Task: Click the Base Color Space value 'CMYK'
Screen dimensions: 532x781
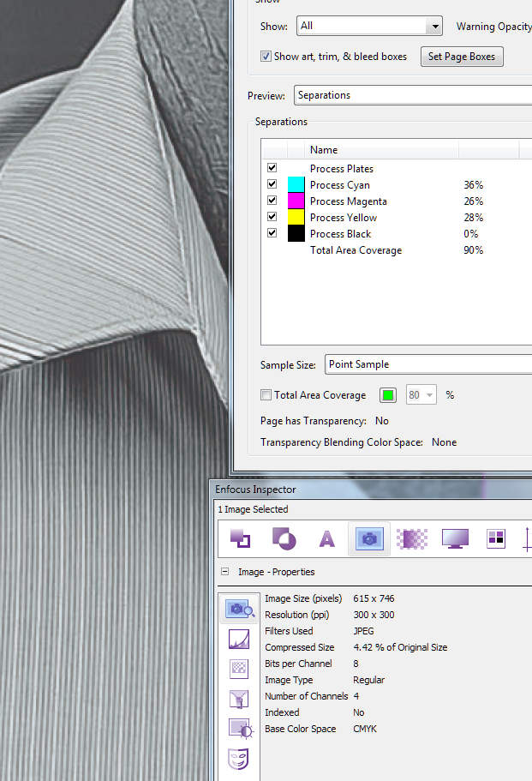Action: coord(365,729)
